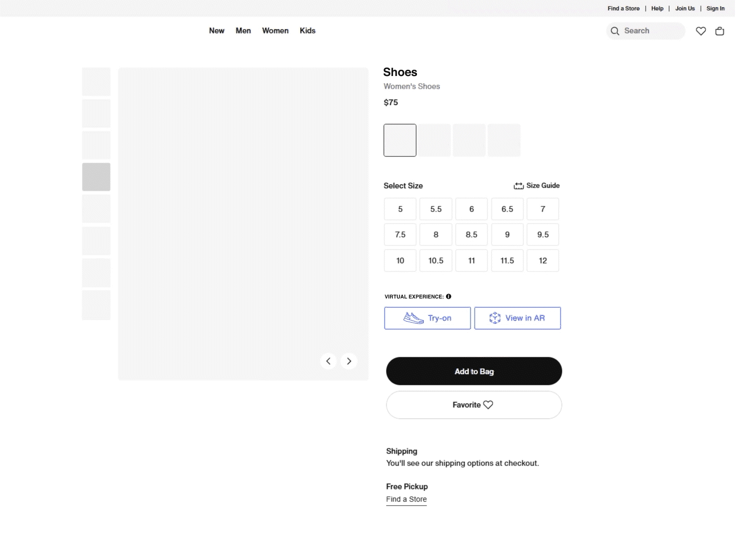Image resolution: width=736 pixels, height=560 pixels.
Task: Open the wishlist heart icon
Action: pyautogui.click(x=701, y=31)
